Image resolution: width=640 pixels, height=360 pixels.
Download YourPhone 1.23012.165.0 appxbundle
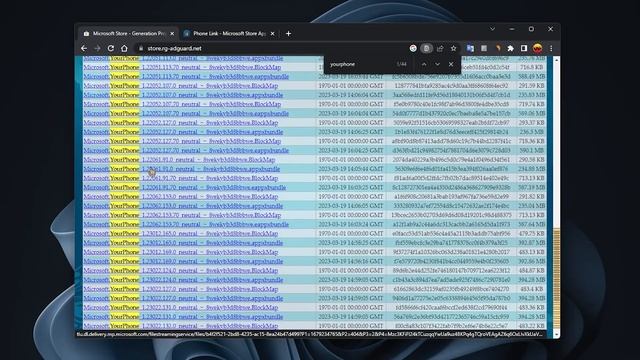[x=183, y=243]
